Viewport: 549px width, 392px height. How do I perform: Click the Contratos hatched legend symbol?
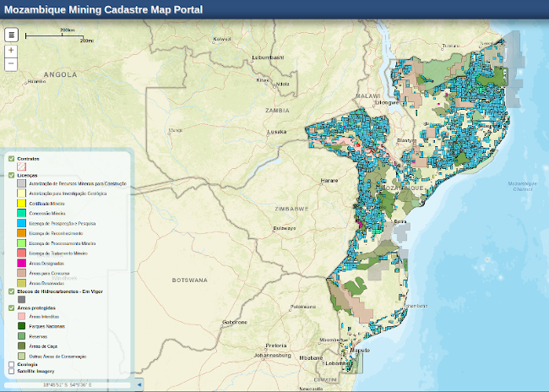[x=21, y=167]
